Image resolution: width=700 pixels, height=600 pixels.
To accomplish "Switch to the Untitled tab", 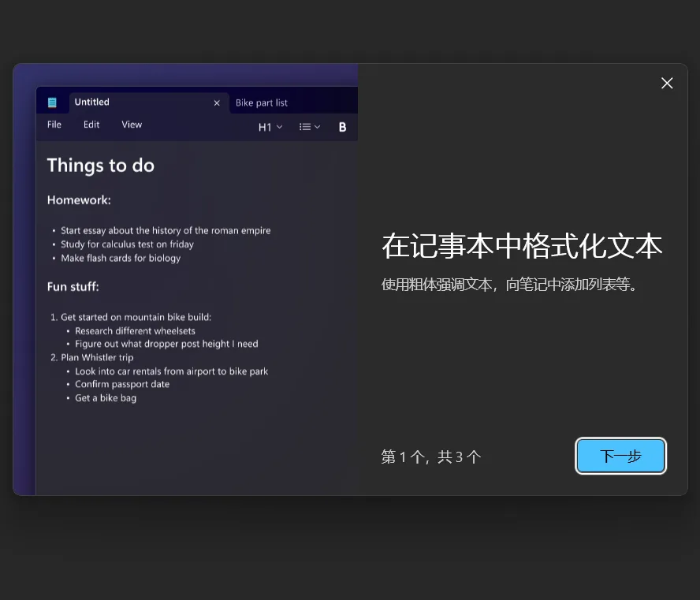I will (92, 102).
